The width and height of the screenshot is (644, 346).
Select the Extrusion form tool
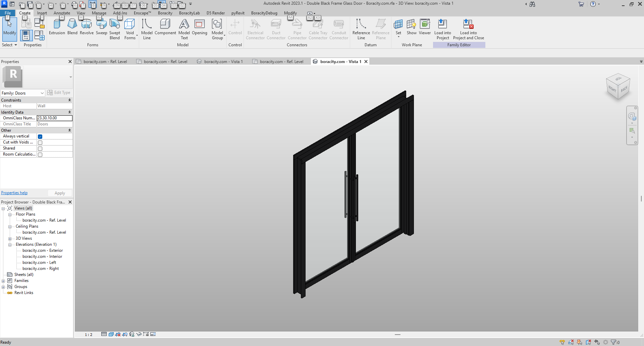pyautogui.click(x=57, y=27)
